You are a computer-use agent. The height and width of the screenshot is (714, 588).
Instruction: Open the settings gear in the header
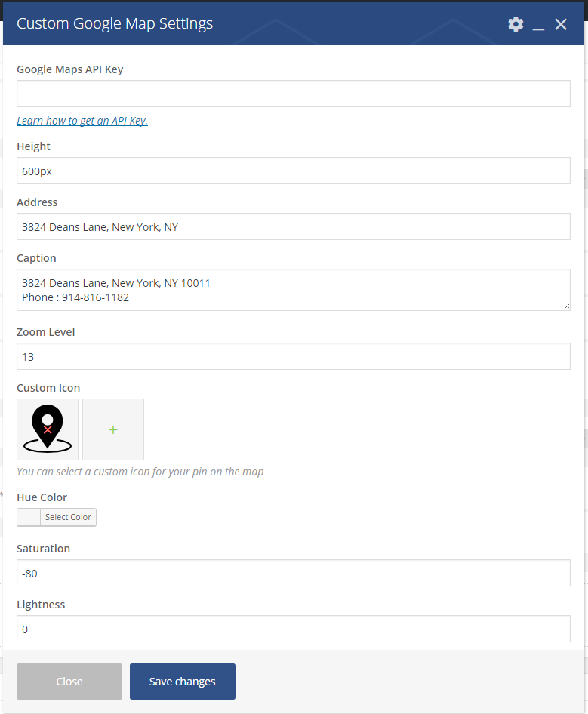516,24
